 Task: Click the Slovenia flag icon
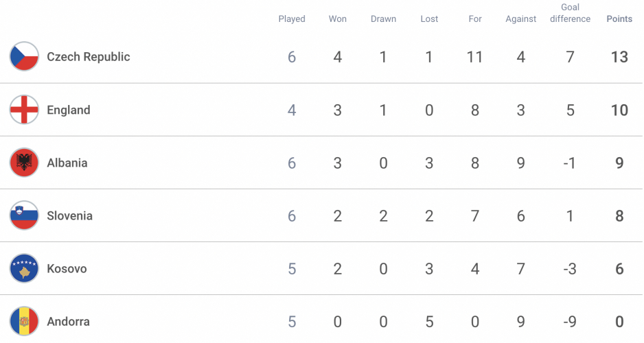click(24, 215)
